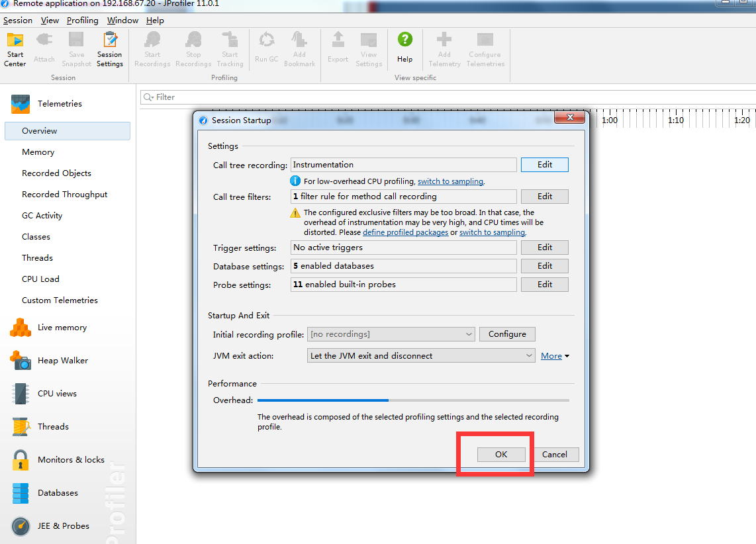Select Custom Telemetries item
The height and width of the screenshot is (544, 756).
[60, 300]
